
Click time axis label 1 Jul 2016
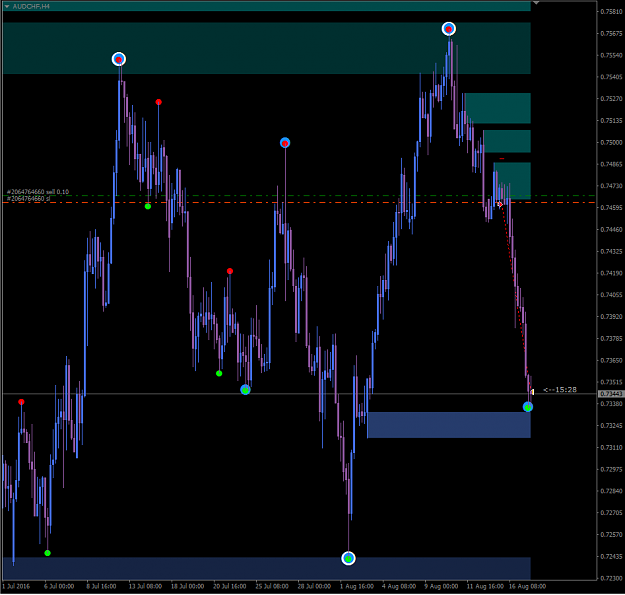coord(16,587)
